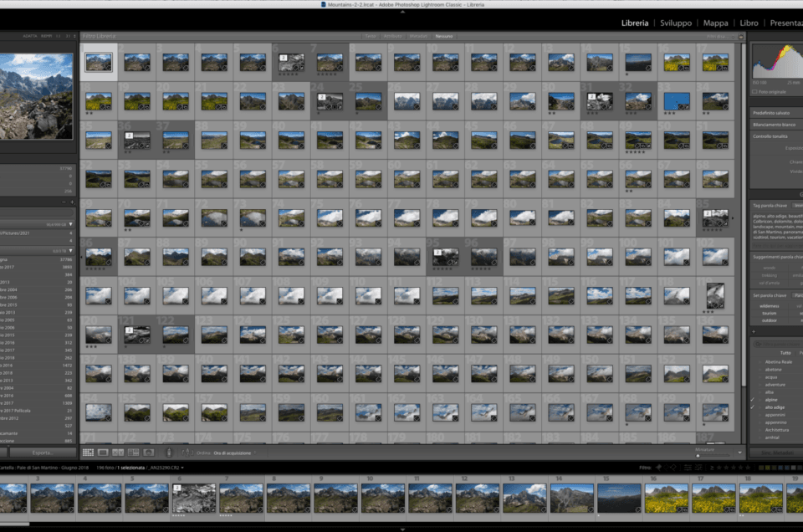Toggle sort direction a-z icon
This screenshot has height=532, width=803.
[x=187, y=453]
